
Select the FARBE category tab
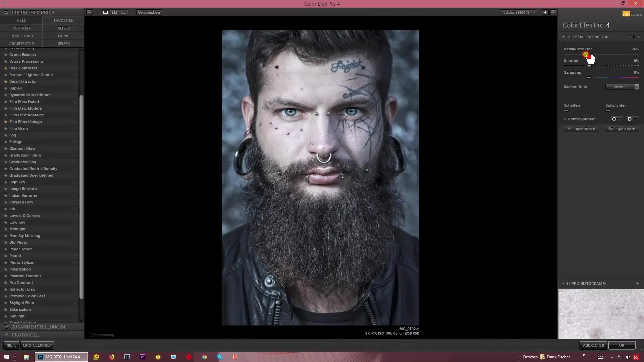click(63, 36)
